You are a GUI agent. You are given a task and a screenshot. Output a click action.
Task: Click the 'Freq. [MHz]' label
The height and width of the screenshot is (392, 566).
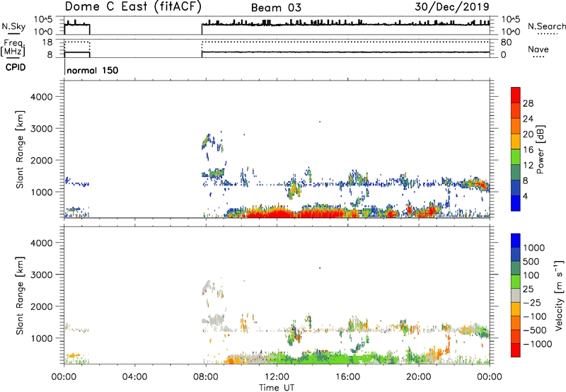pos(13,48)
